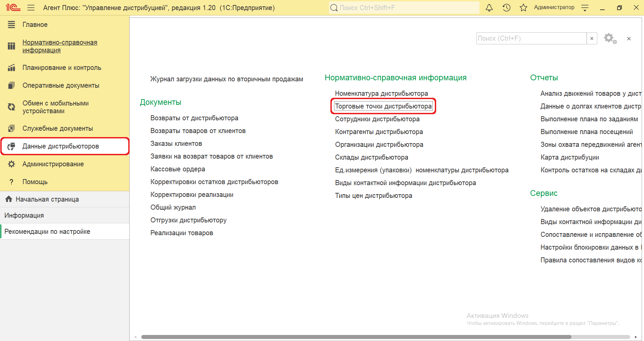
Task: Open Выполнение плана посещений report
Action: point(587,132)
